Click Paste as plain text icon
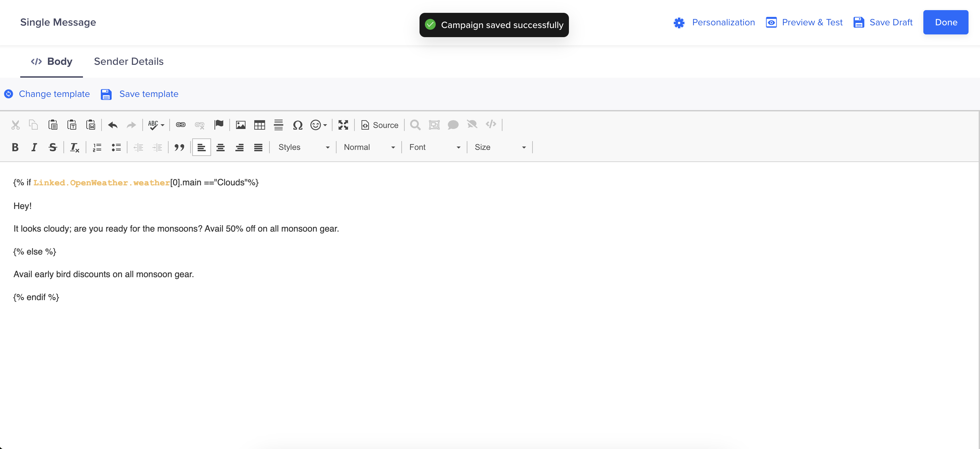The height and width of the screenshot is (449, 980). coord(72,125)
